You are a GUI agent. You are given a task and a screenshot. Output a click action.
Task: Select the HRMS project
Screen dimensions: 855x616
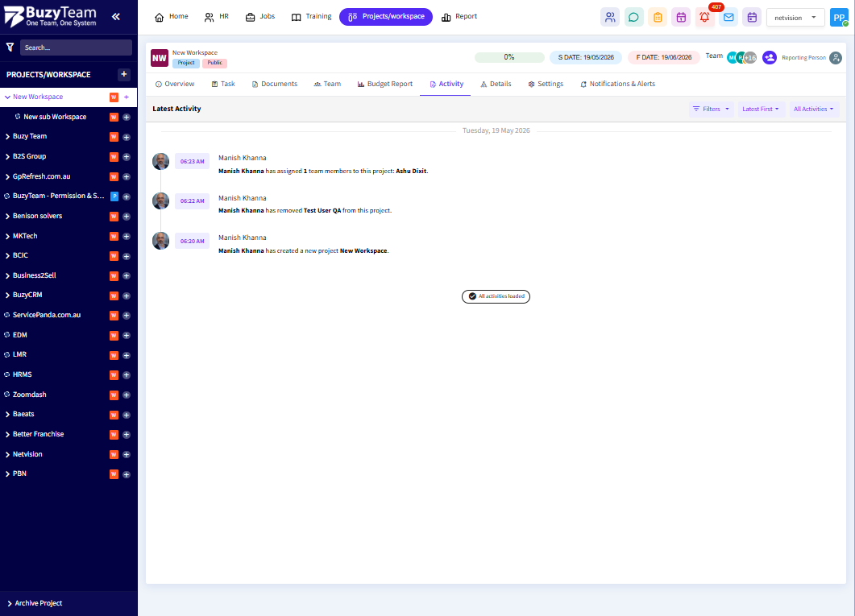(x=23, y=374)
